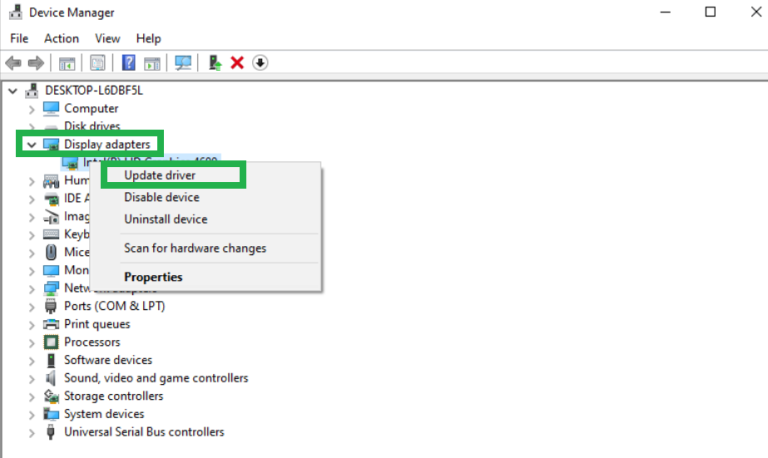Viewport: 768px width, 458px height.
Task: Click the IDE controllers category icon
Action: (51, 199)
